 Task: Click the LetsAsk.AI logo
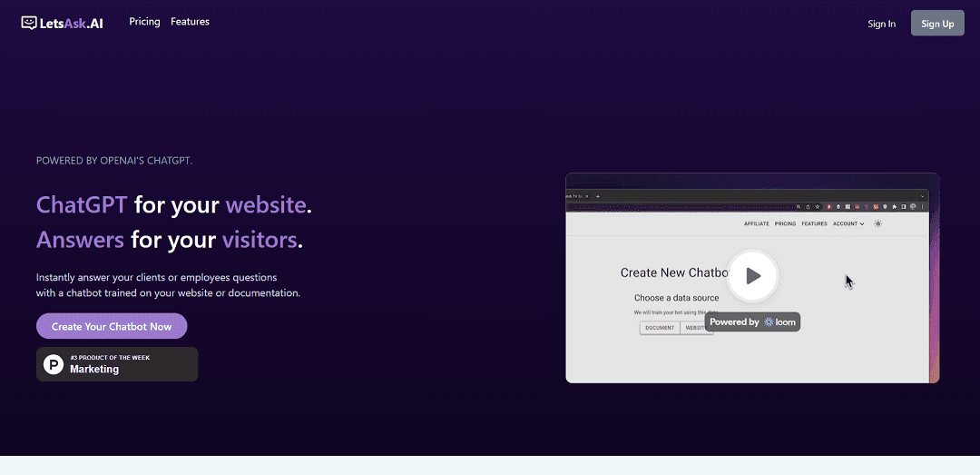point(62,23)
